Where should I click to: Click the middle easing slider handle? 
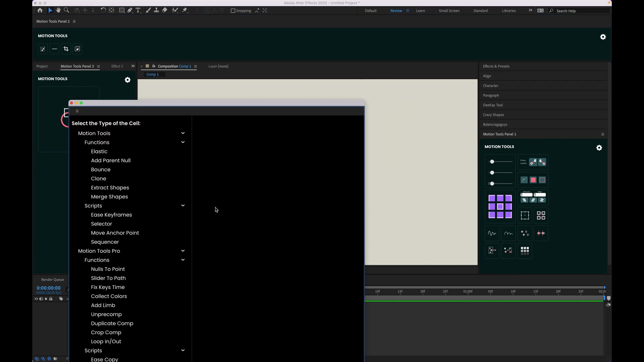492,173
